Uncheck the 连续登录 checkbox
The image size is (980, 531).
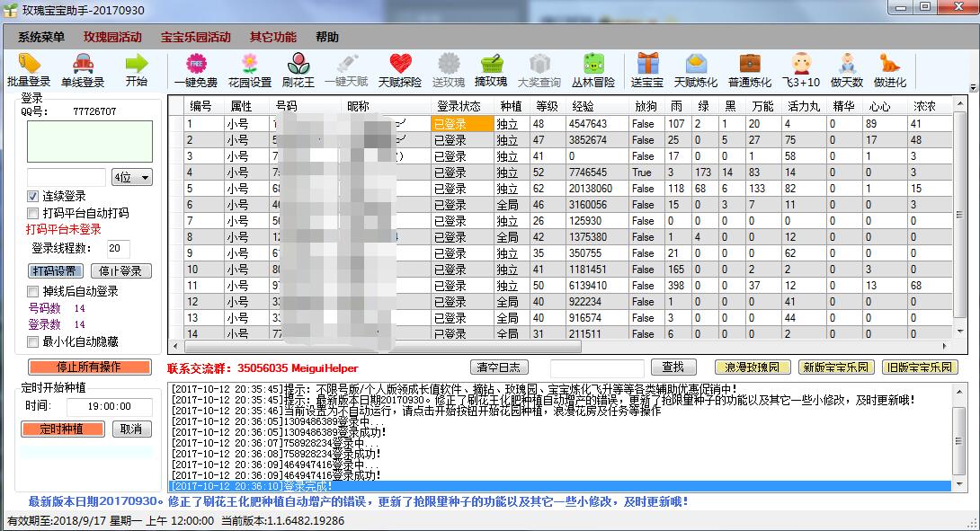tap(33, 196)
